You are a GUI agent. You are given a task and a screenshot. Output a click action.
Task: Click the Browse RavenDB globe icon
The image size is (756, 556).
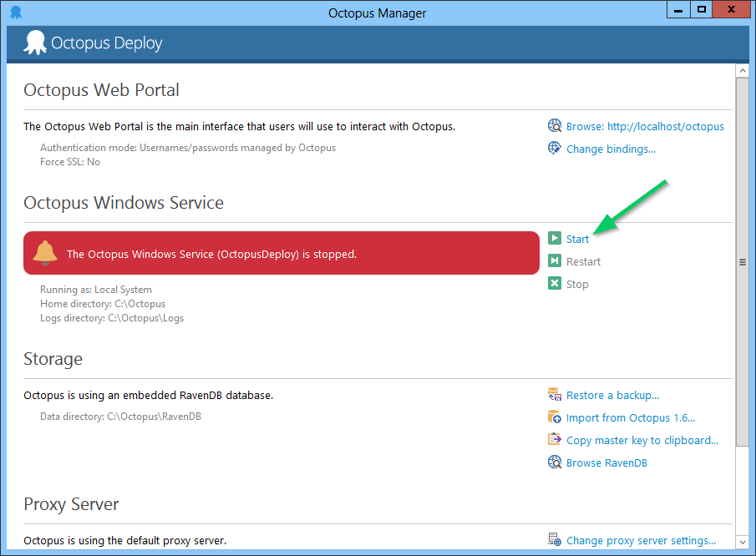pyautogui.click(x=555, y=462)
